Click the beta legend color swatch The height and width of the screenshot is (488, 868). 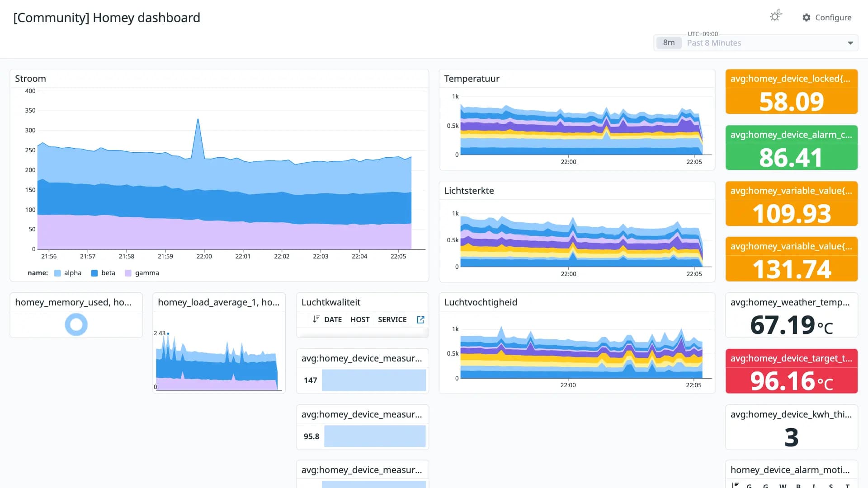(x=94, y=273)
